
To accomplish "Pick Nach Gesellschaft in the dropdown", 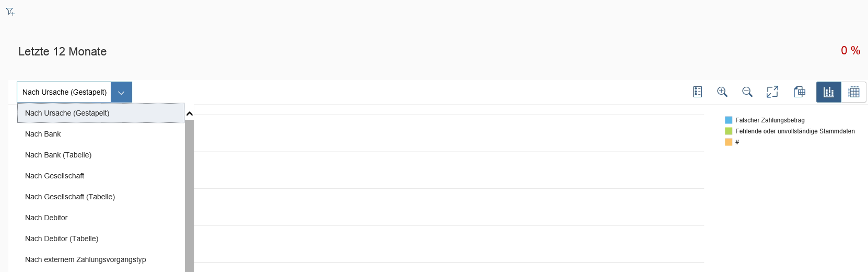I will [x=54, y=176].
